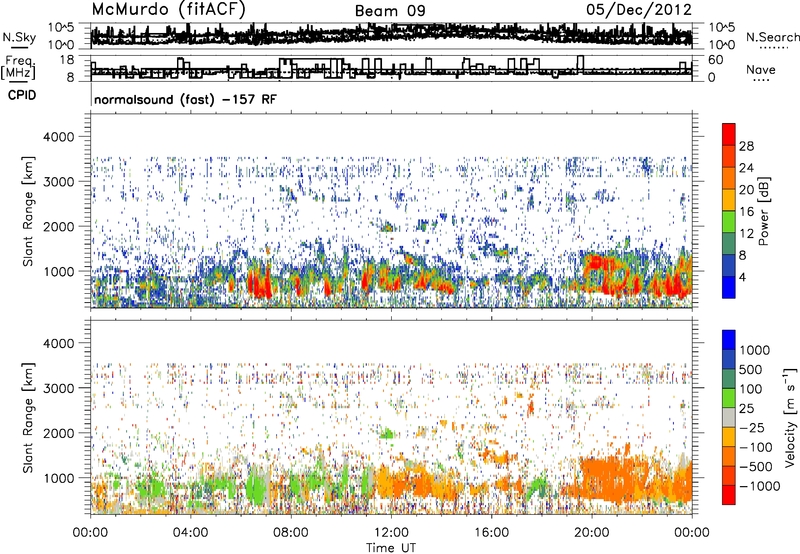800x554 pixels.
Task: Click the 16 label on power colorbar
Action: click(746, 212)
